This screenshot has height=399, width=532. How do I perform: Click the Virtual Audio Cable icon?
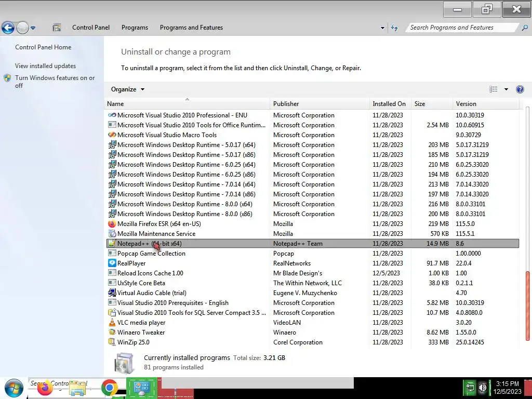pyautogui.click(x=112, y=292)
